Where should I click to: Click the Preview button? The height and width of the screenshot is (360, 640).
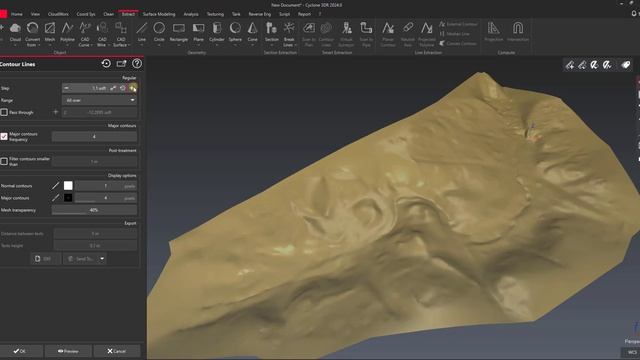[x=68, y=351]
